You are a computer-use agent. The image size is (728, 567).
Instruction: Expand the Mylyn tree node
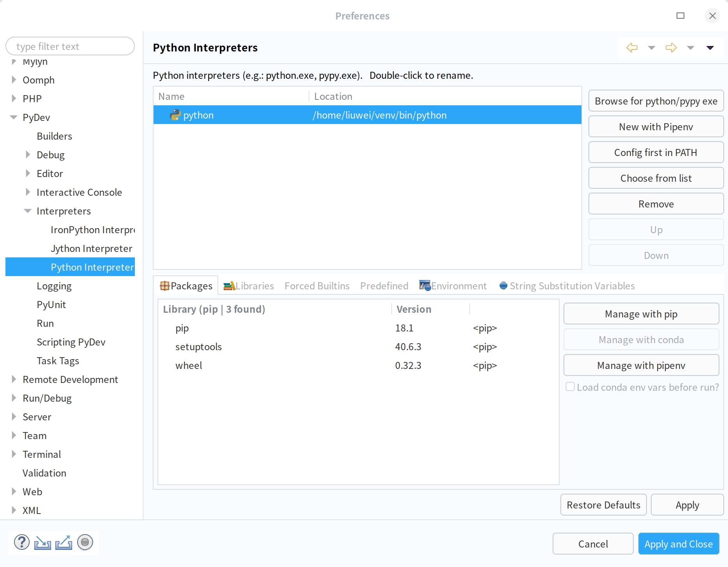(x=14, y=62)
